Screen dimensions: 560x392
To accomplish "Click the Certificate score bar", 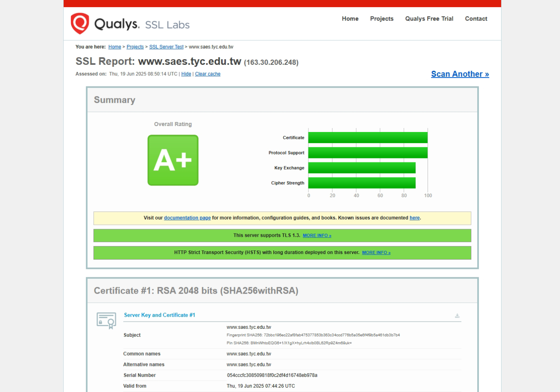I will pos(368,138).
